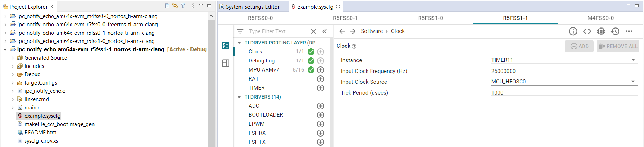Select the M4FSS0-0 core tab

click(600, 18)
